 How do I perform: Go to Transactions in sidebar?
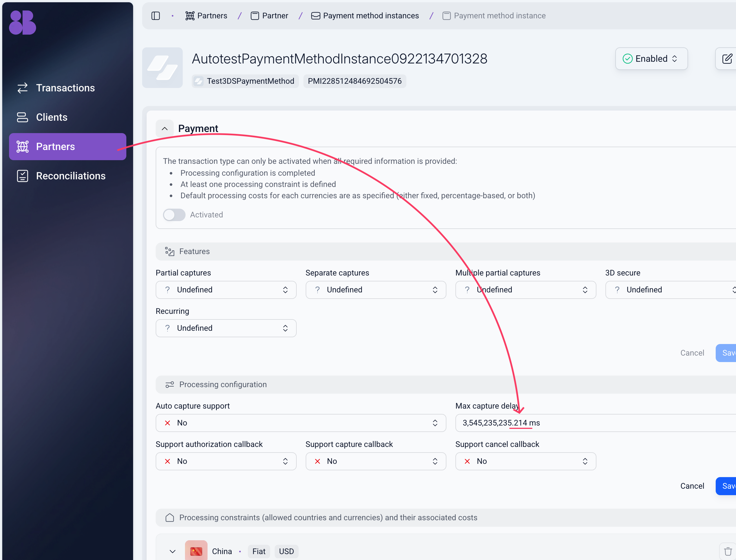(x=68, y=88)
